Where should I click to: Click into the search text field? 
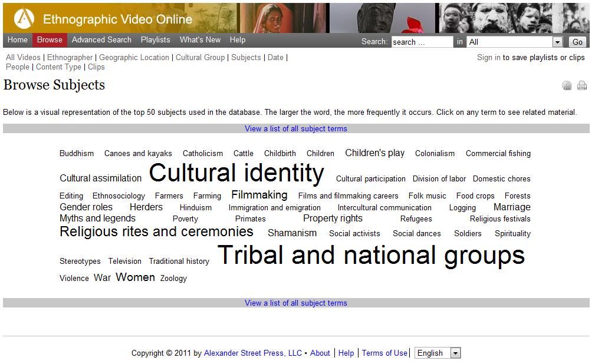(x=422, y=42)
